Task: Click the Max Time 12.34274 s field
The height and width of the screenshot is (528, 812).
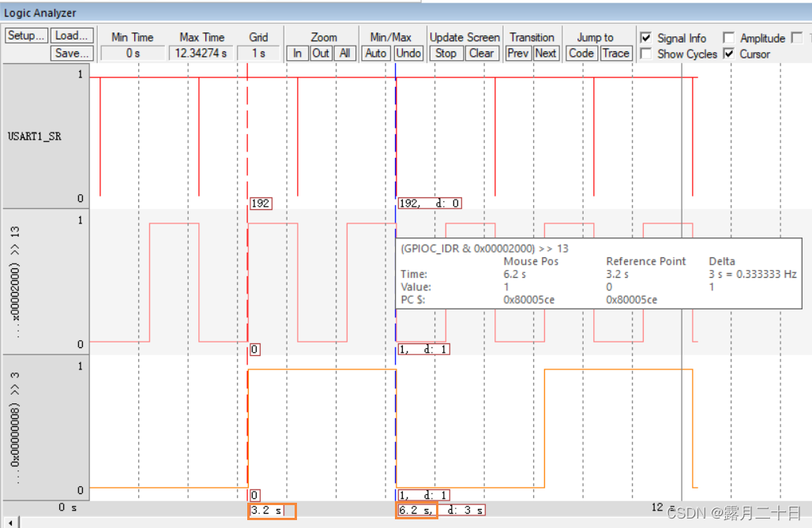Action: tap(201, 54)
